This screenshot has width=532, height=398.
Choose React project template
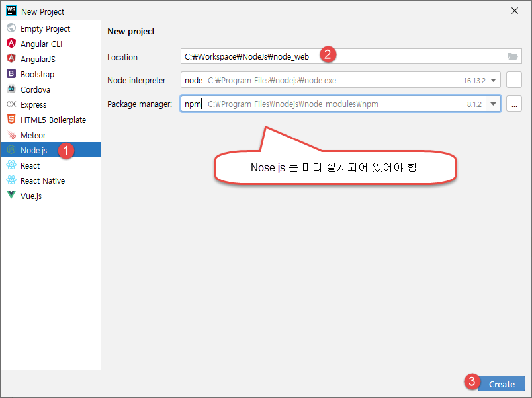point(51,165)
